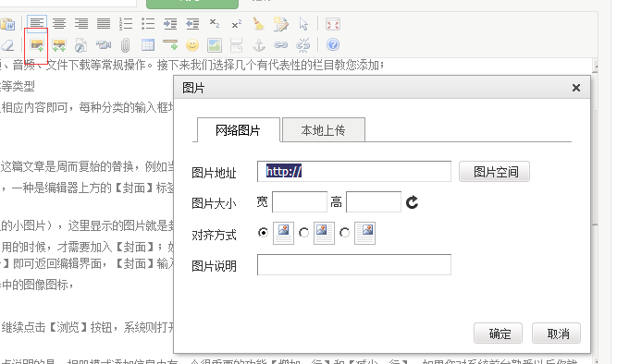
Task: Click the insert Flash icon
Action: [81, 45]
